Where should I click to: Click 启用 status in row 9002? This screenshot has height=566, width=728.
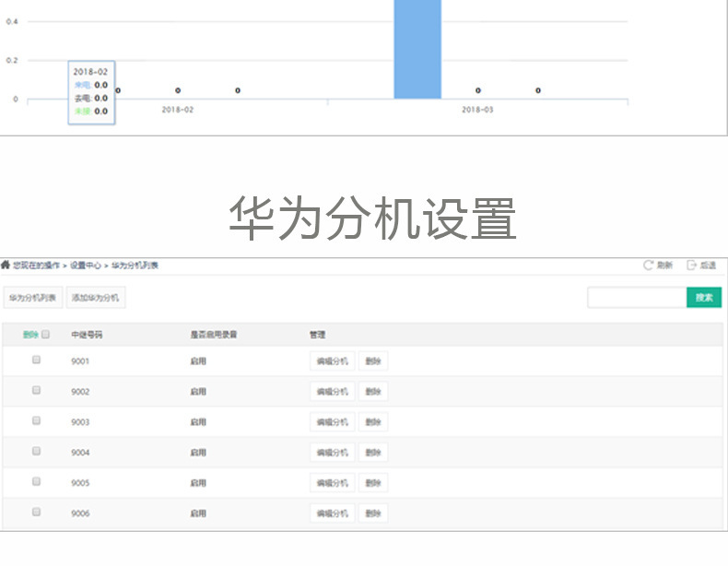coord(198,392)
